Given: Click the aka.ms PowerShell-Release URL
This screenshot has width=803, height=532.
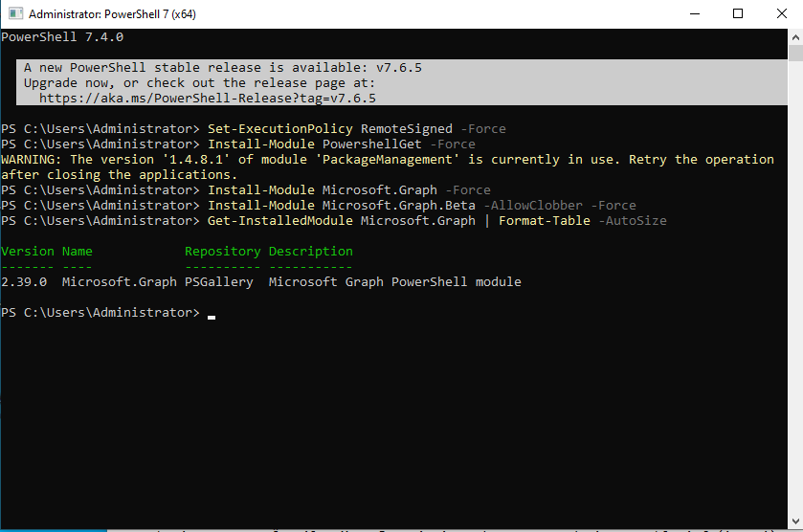Looking at the screenshot, I should [208, 99].
